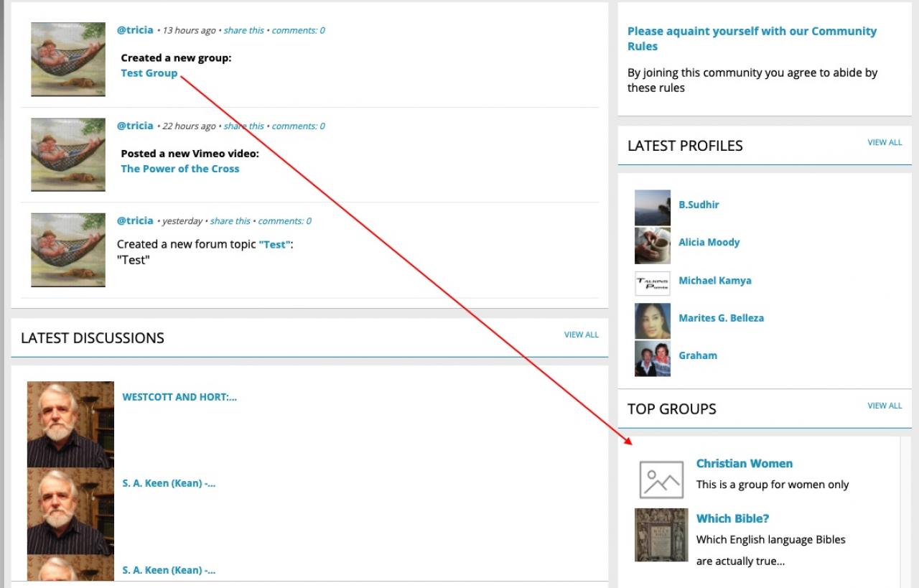Screen dimensions: 919x588
Task: Open the "Test" forum topic link
Action: coord(275,245)
